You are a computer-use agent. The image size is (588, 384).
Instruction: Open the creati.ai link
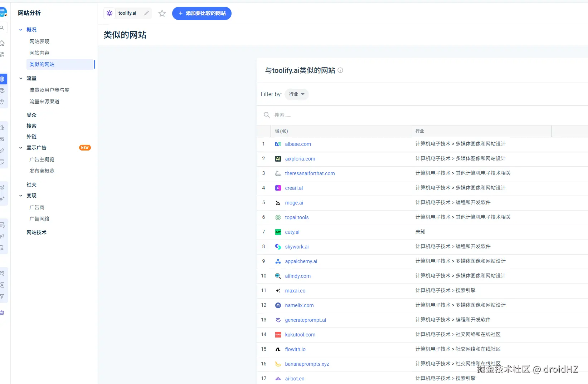(294, 188)
